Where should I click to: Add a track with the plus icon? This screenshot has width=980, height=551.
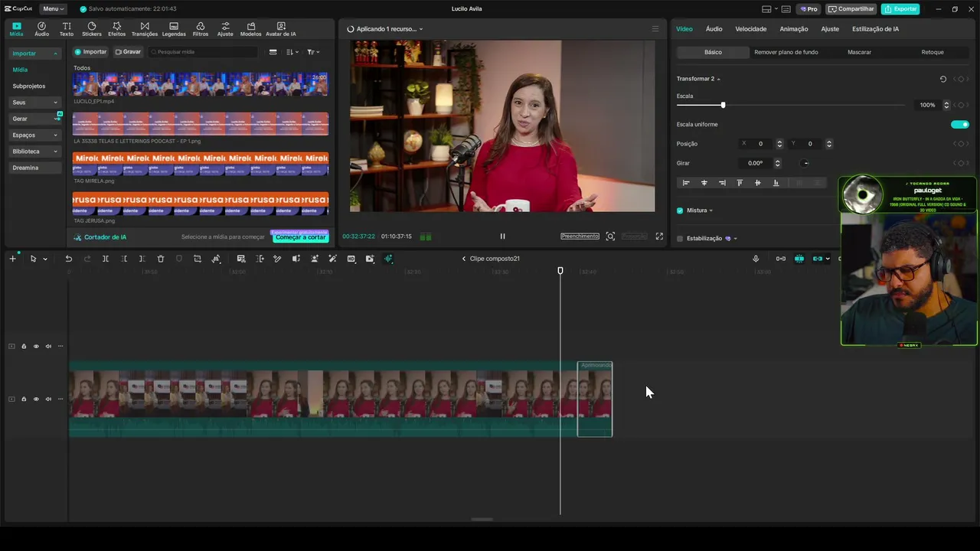[x=12, y=259]
